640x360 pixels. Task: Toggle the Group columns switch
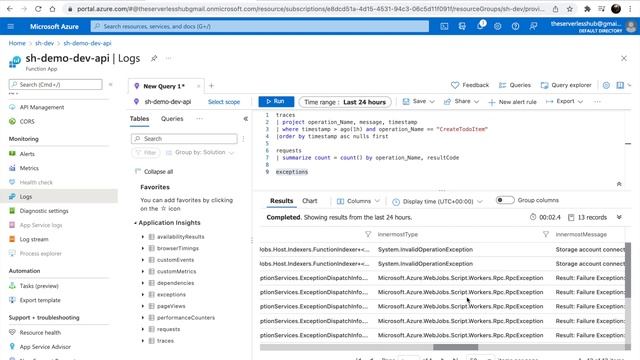(x=504, y=200)
